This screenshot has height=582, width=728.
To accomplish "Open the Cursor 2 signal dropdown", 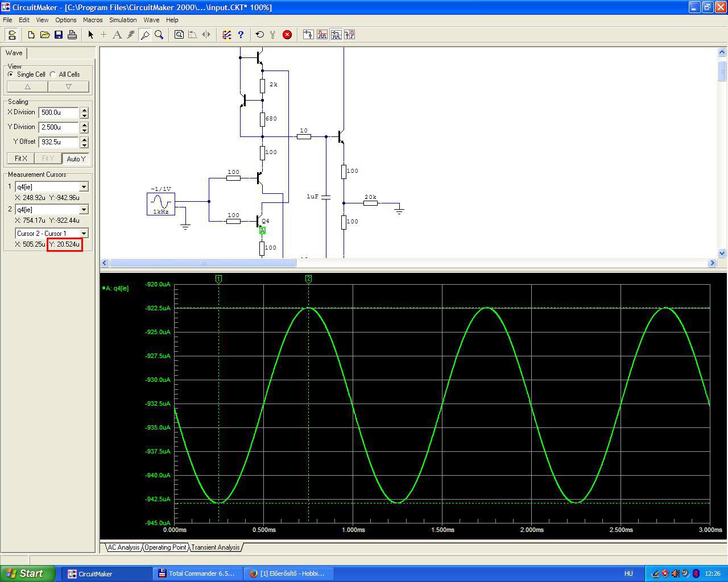I will tap(84, 210).
